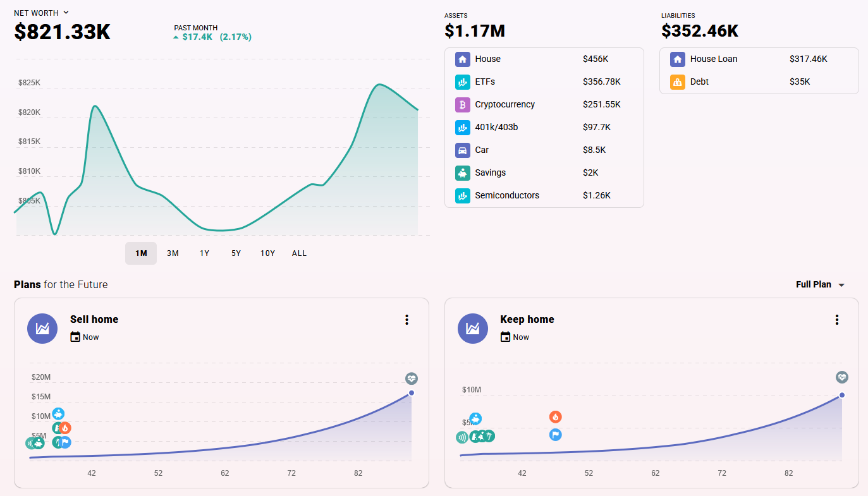Click the House $456K value
This screenshot has width=868, height=496.
596,59
